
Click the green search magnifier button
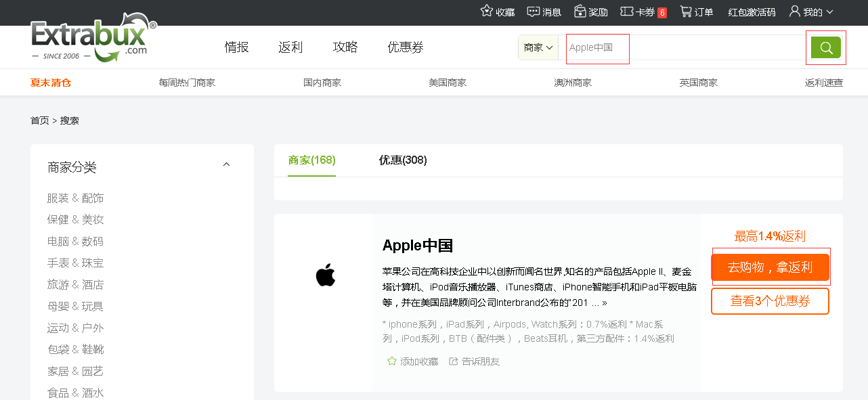coord(825,47)
